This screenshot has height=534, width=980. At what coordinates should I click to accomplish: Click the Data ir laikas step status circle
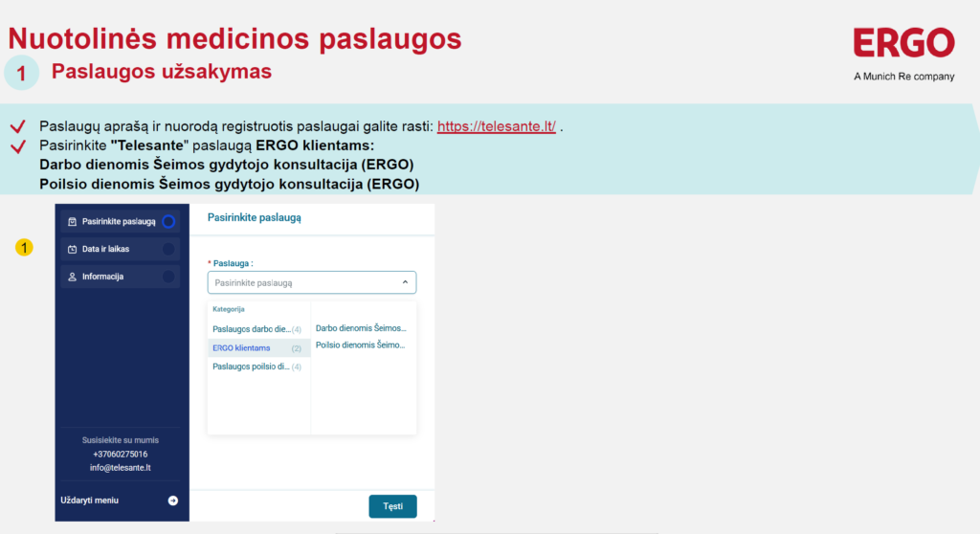pyautogui.click(x=168, y=250)
